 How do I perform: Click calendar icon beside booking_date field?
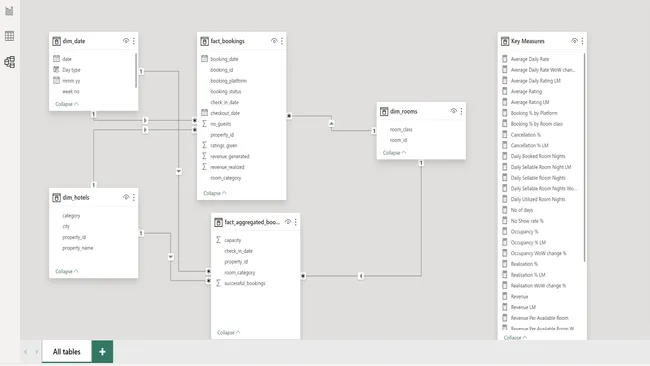[x=204, y=59]
